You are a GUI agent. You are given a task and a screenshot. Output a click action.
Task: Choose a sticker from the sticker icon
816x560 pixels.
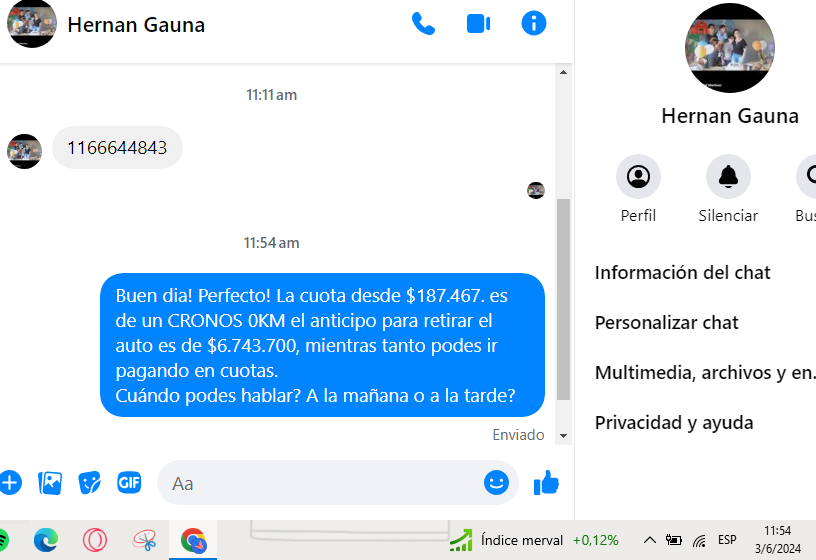pos(90,483)
